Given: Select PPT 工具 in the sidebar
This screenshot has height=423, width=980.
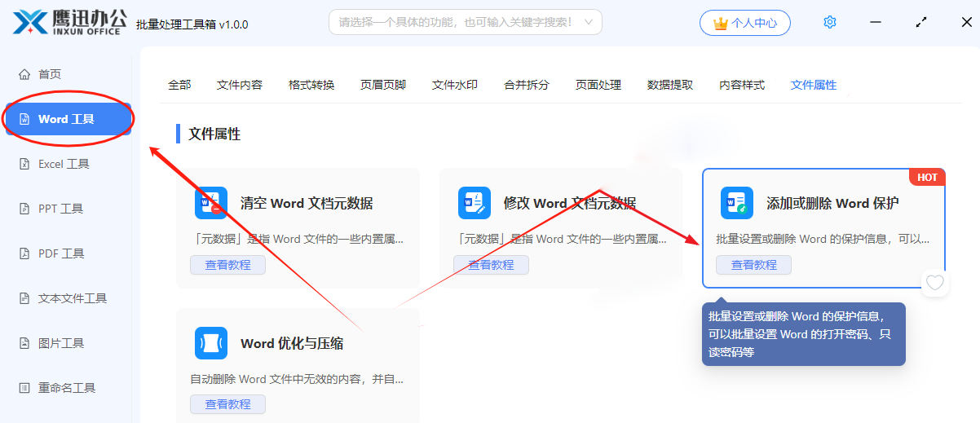Looking at the screenshot, I should [68, 209].
